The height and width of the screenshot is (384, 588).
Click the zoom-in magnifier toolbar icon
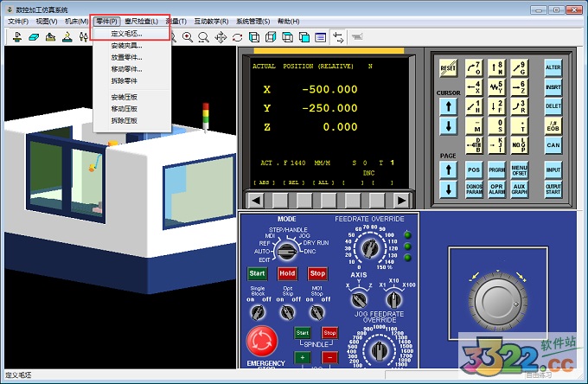point(187,37)
